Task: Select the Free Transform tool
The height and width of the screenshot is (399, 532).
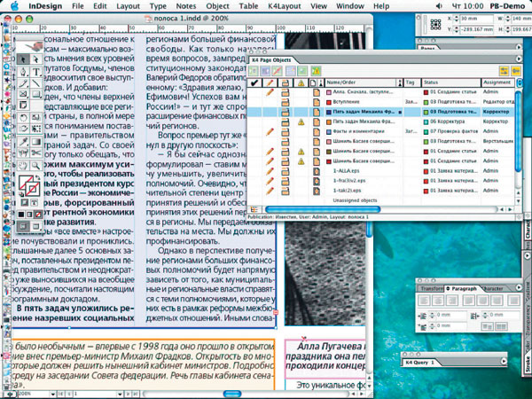Action: (36, 129)
